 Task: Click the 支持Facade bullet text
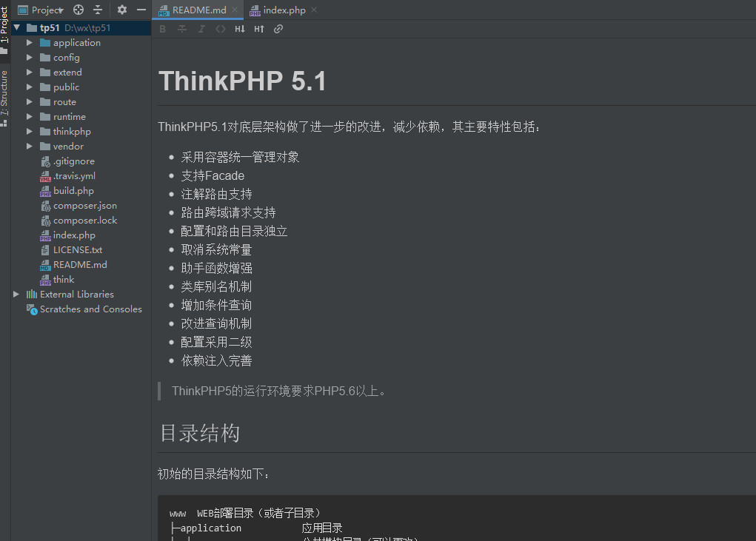tap(213, 176)
